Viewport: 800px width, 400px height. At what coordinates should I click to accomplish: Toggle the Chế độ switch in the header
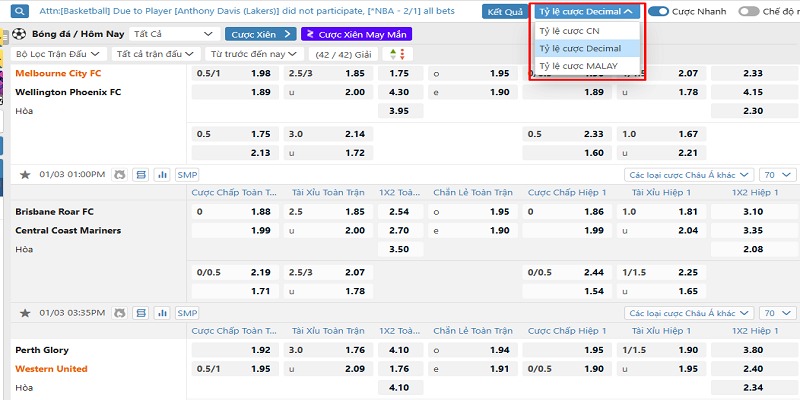pos(748,11)
